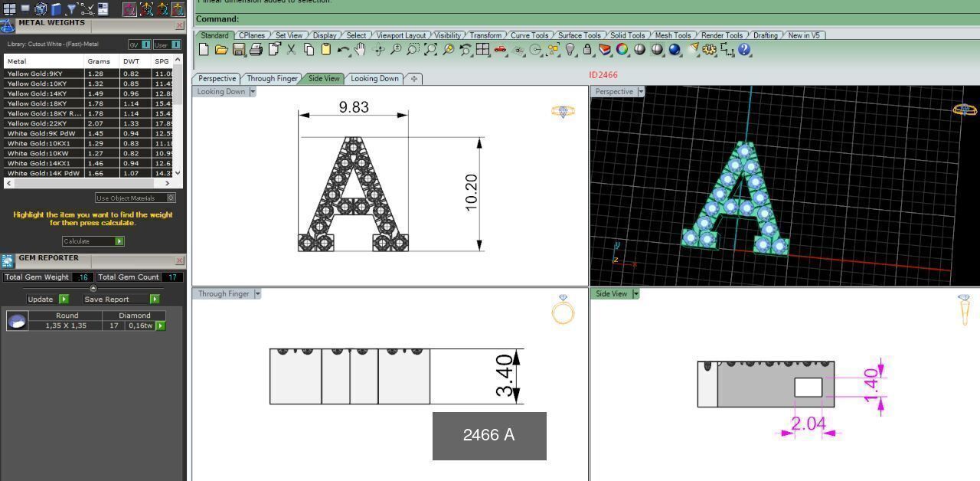This screenshot has height=481, width=980.
Task: Click the ring view icon in Through Finger viewport
Action: click(563, 309)
